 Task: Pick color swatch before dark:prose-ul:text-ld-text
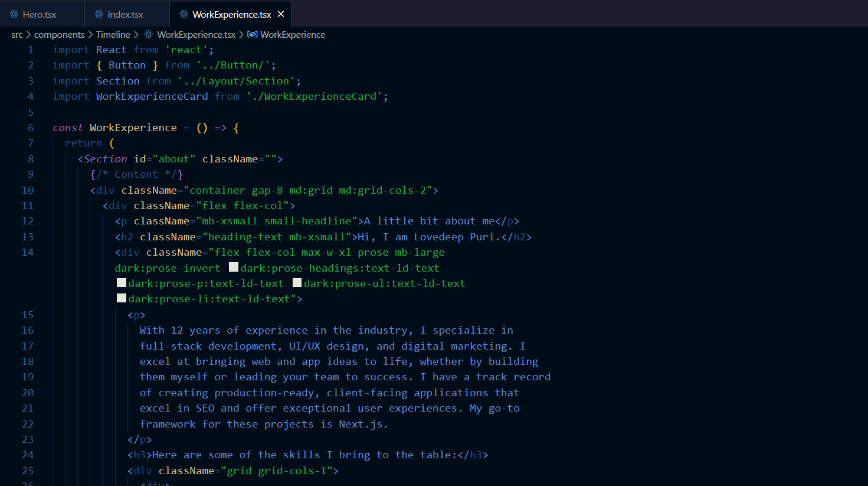point(297,283)
